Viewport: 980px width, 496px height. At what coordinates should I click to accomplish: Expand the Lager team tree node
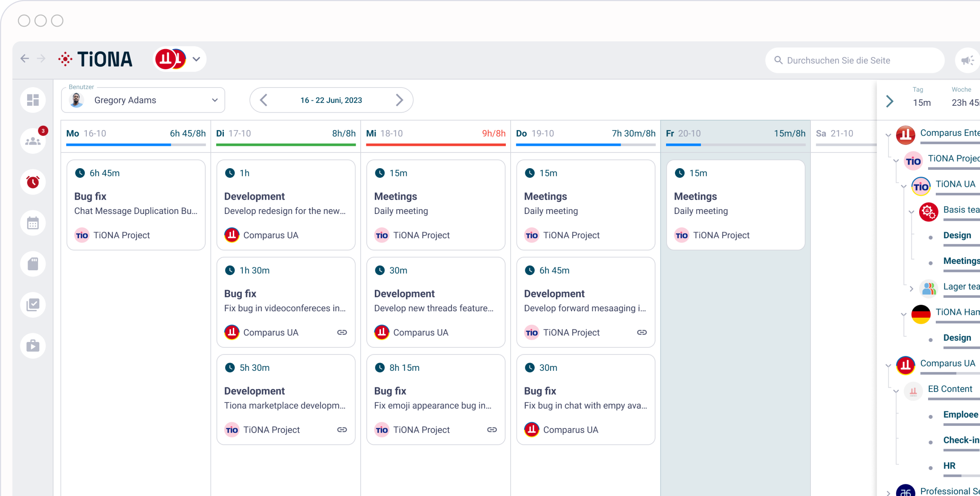pos(911,289)
